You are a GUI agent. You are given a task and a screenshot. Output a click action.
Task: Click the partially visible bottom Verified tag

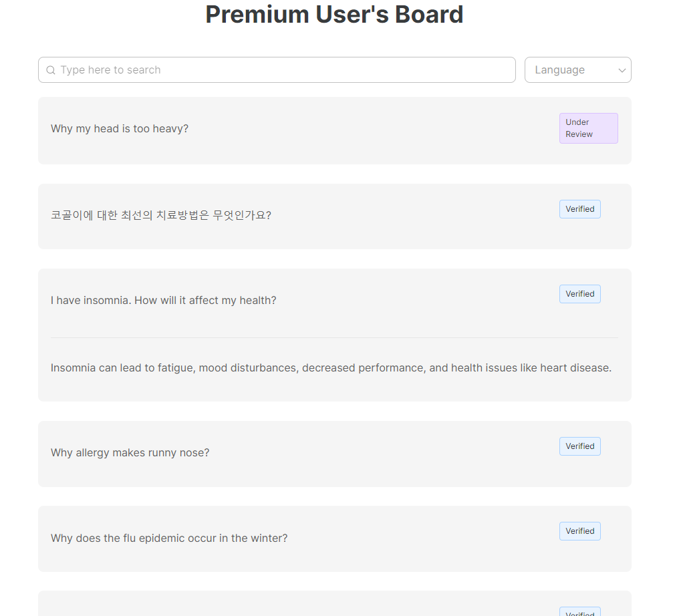tap(579, 612)
